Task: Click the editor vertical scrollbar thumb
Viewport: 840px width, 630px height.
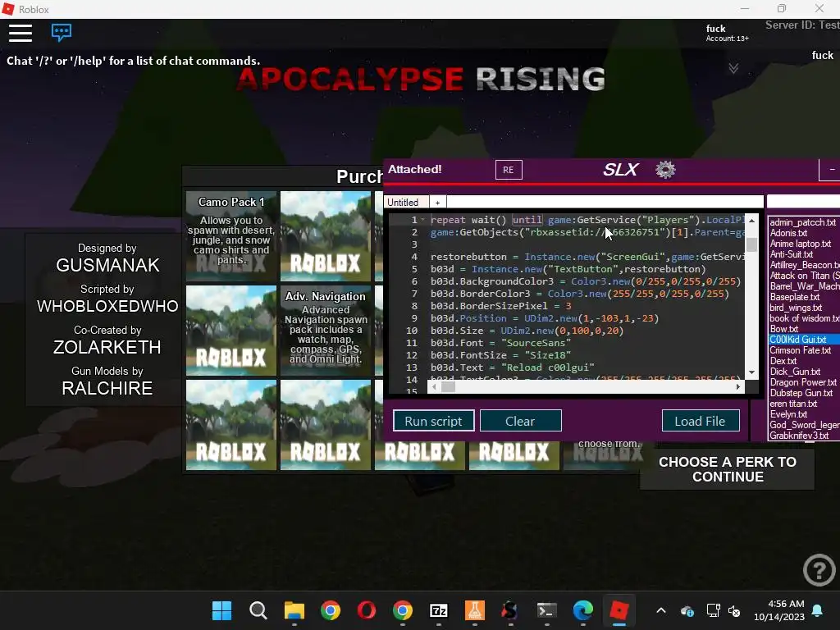Action: click(x=751, y=244)
